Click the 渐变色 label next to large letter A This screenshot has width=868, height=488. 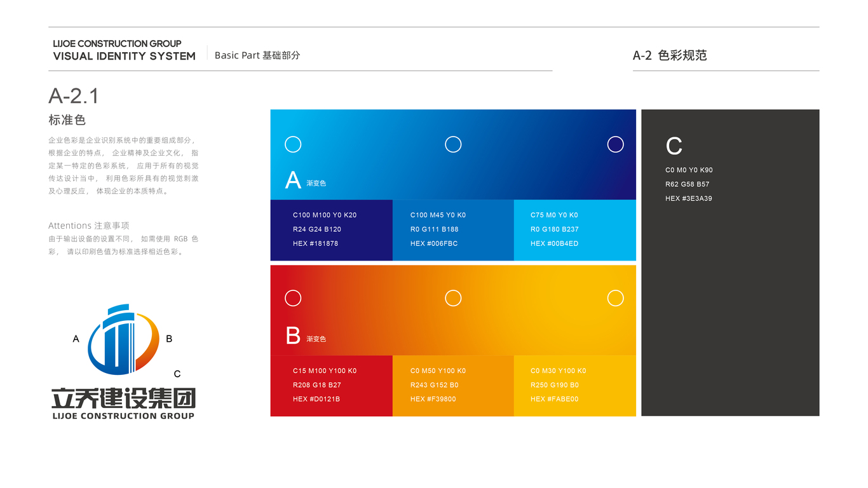(x=316, y=183)
